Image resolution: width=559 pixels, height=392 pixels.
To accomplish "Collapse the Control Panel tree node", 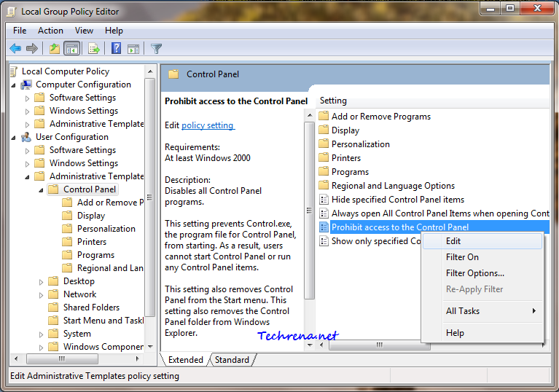I will click(42, 190).
